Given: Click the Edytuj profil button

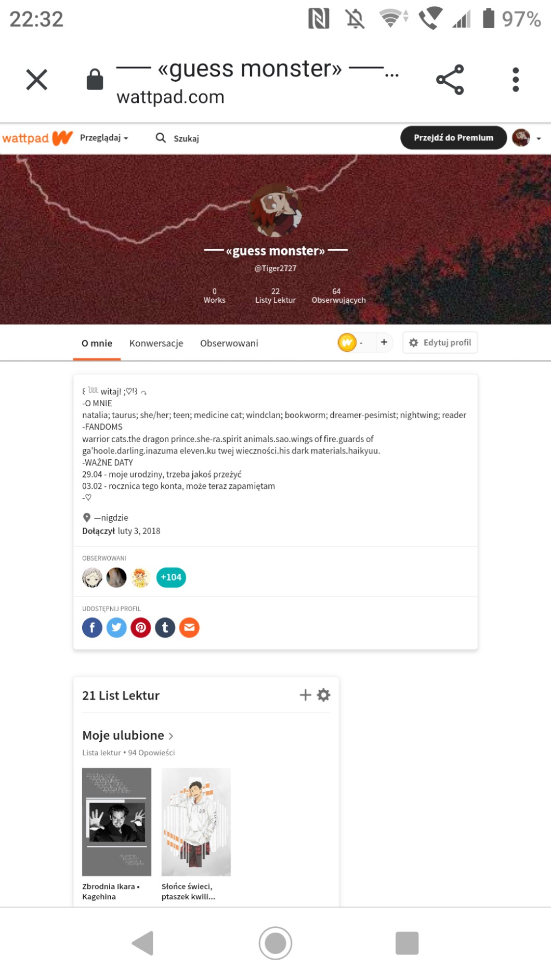Looking at the screenshot, I should pos(440,343).
